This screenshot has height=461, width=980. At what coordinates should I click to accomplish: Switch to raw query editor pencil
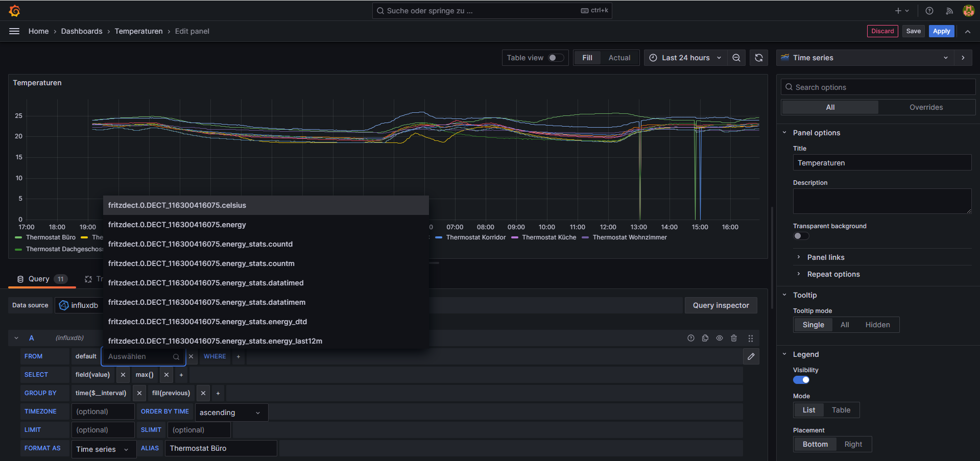(751, 356)
